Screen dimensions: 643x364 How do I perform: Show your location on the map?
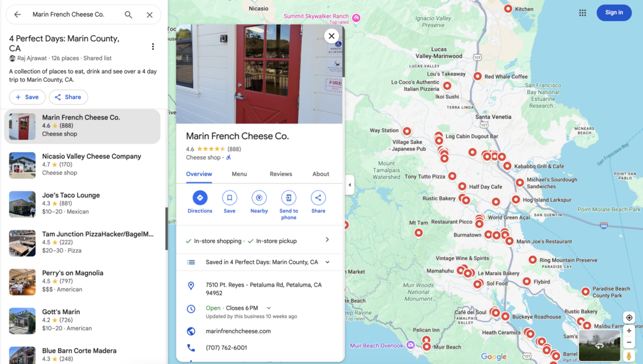point(629,318)
